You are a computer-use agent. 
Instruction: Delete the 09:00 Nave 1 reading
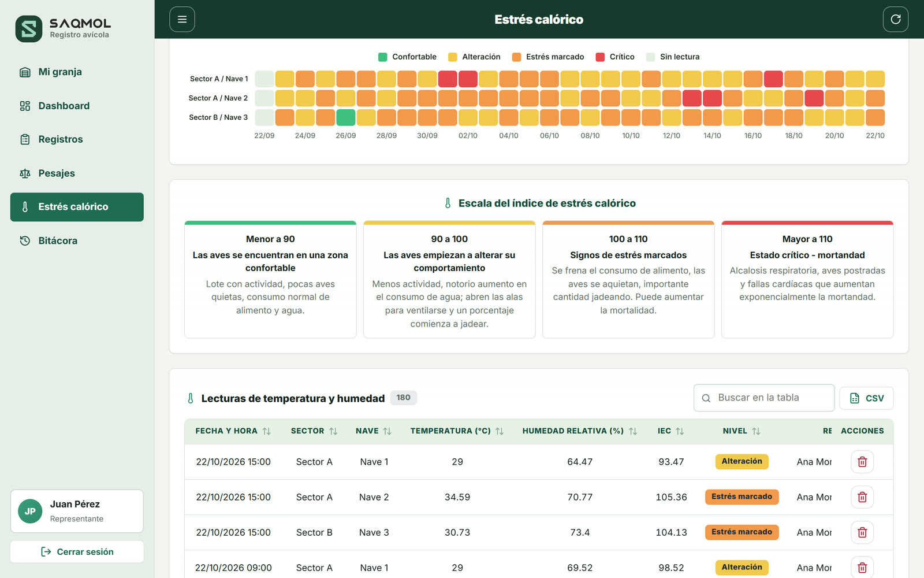[862, 568]
